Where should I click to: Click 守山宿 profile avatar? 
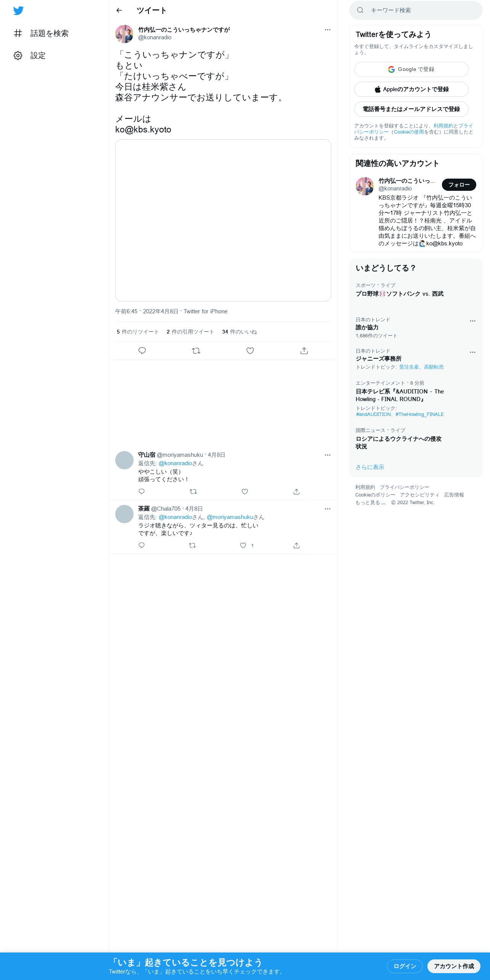click(x=124, y=460)
